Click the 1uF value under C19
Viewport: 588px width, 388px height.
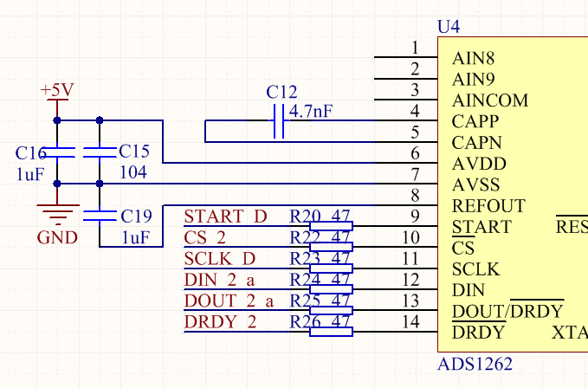136,237
